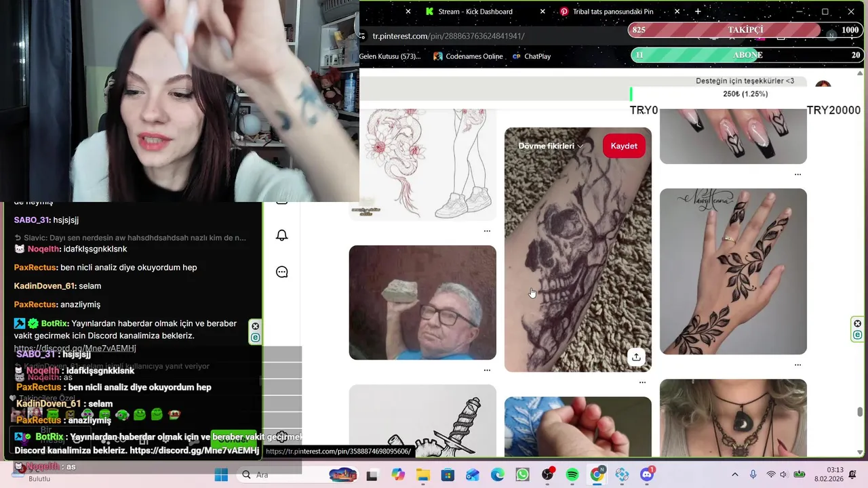
Task: Open more options under the old man photo pin
Action: (487, 370)
